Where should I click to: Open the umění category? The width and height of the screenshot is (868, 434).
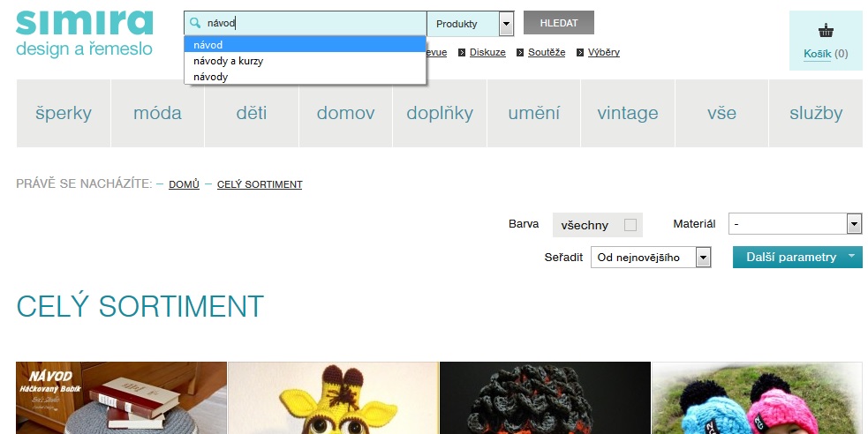[534, 113]
